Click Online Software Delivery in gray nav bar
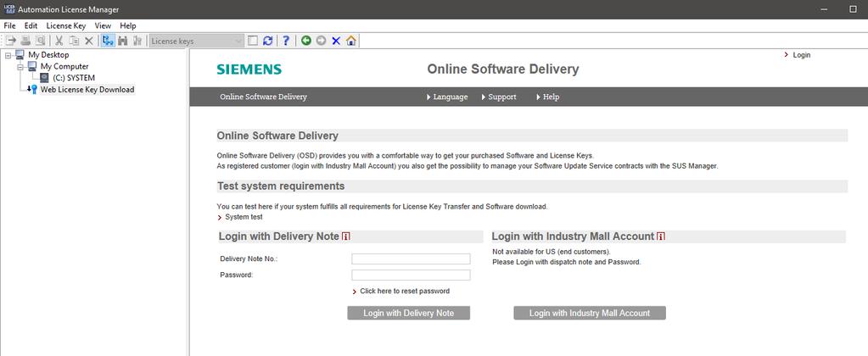 [264, 97]
